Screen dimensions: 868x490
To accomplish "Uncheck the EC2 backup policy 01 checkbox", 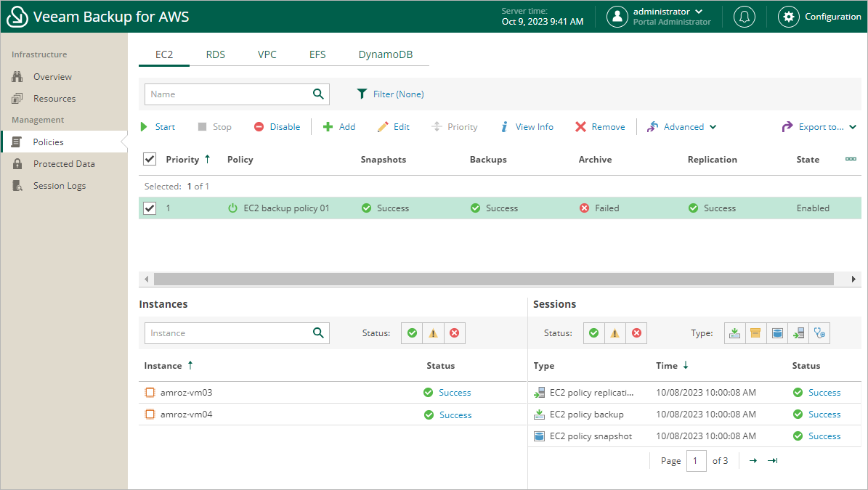I will click(x=150, y=208).
